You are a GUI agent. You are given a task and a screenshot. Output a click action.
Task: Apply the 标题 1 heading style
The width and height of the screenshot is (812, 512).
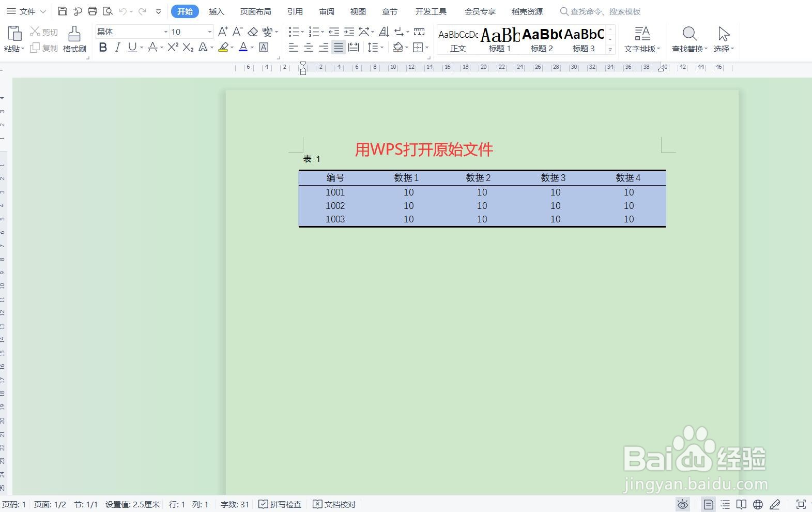coord(500,39)
